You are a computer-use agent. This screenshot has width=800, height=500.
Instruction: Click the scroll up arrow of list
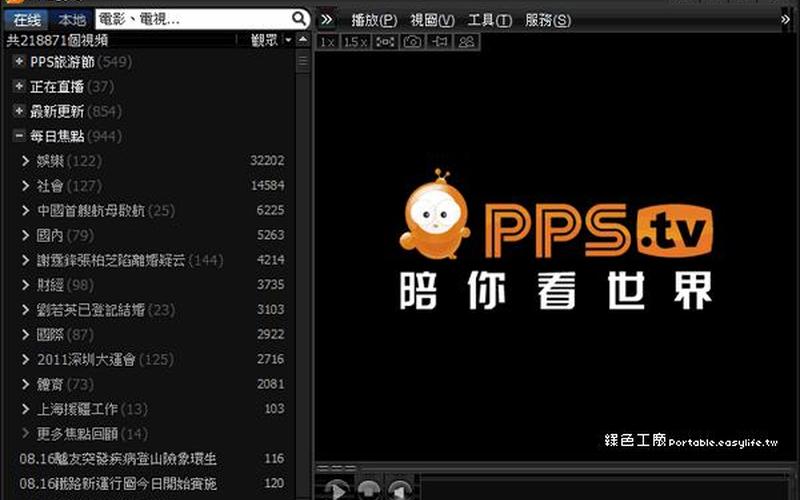[x=303, y=40]
